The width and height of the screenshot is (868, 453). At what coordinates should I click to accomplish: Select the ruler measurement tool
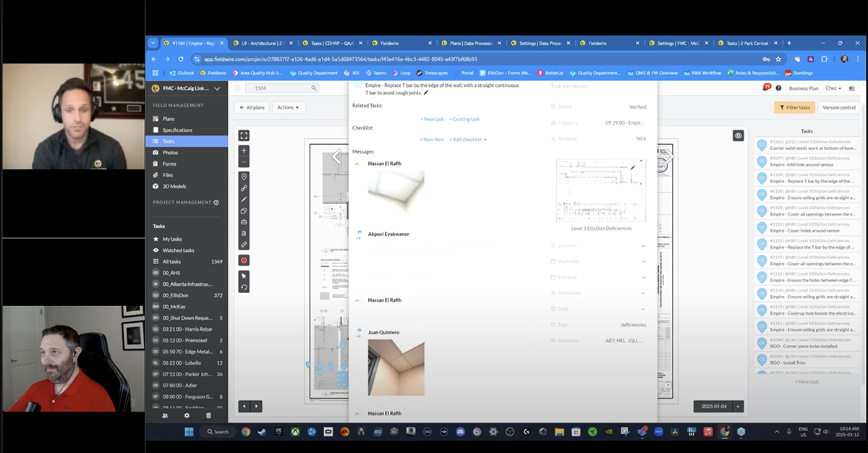pyautogui.click(x=244, y=245)
